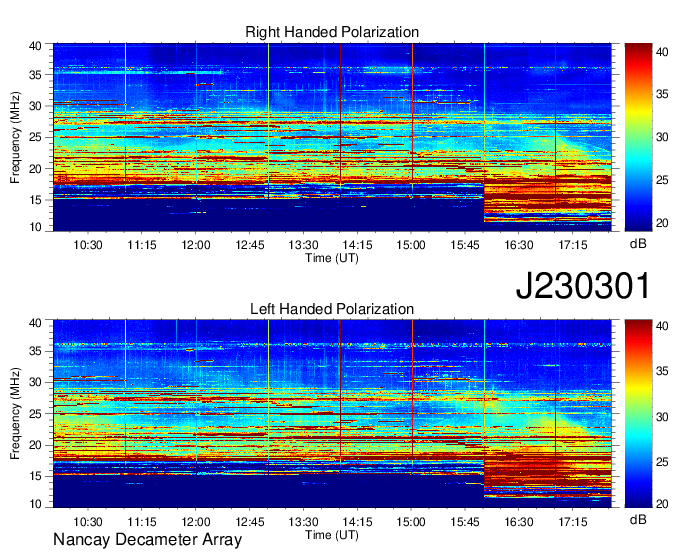Click the '40' frequency tick on top plot
This screenshot has width=680, height=552.
(x=36, y=46)
